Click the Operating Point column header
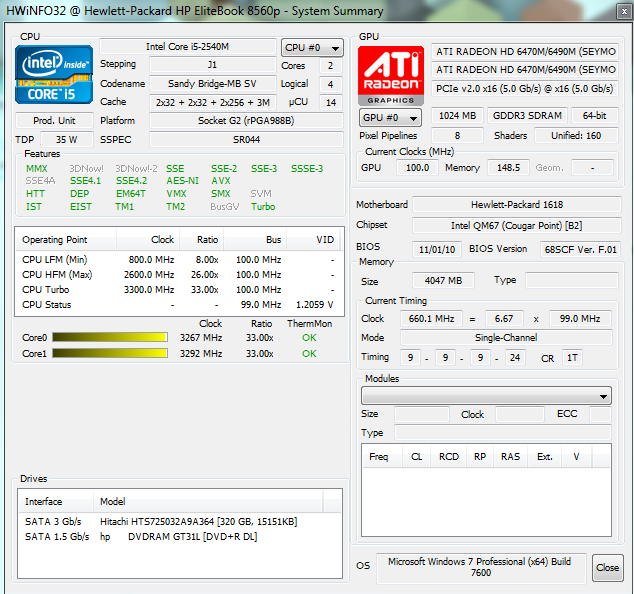The height and width of the screenshot is (594, 634). pyautogui.click(x=66, y=240)
